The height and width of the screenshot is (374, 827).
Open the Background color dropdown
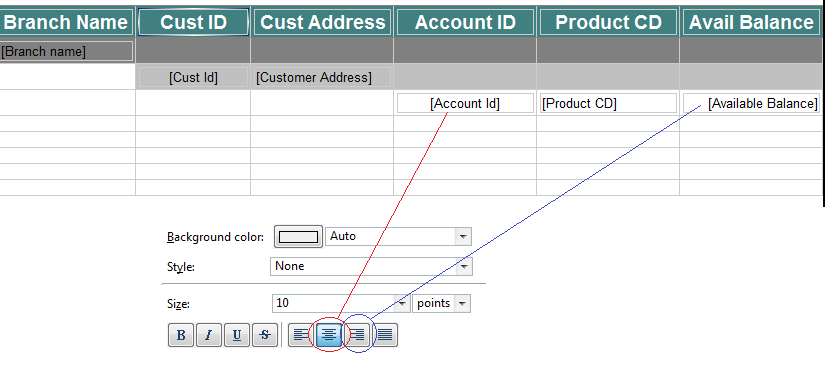point(463,237)
